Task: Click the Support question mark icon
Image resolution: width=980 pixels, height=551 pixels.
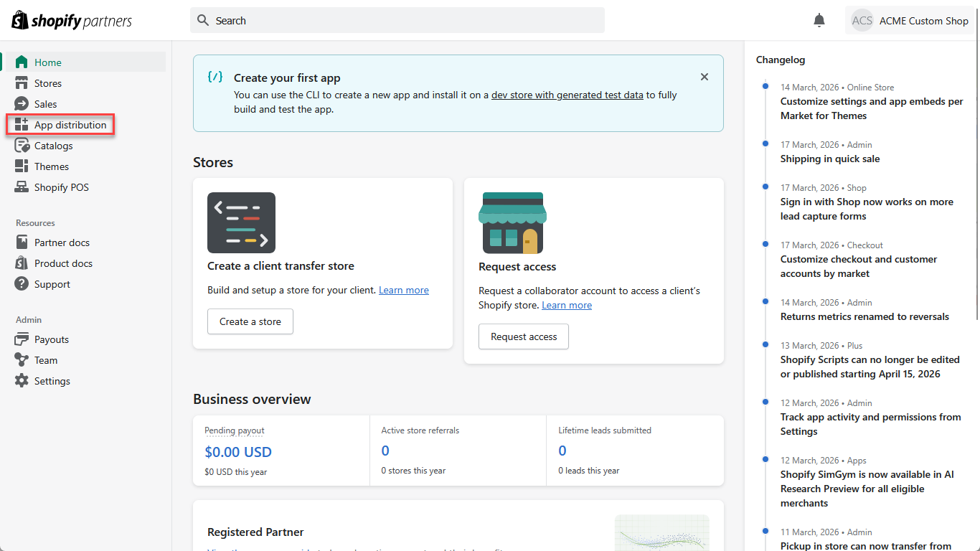Action: click(x=22, y=284)
